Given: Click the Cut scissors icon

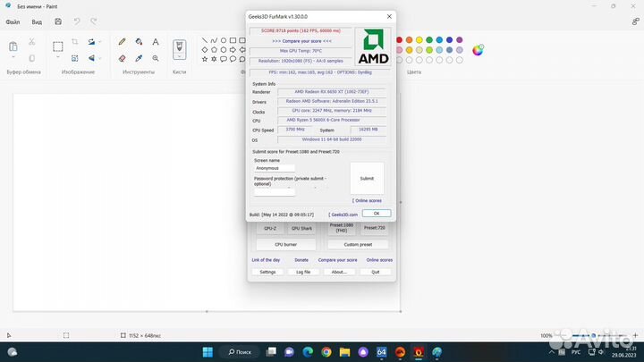Looking at the screenshot, I should (x=31, y=42).
